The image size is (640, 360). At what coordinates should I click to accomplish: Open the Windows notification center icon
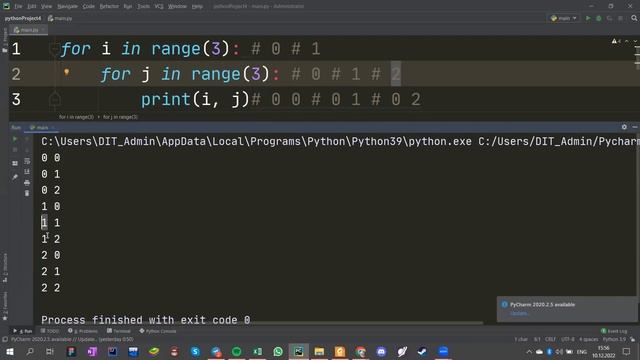point(627,351)
